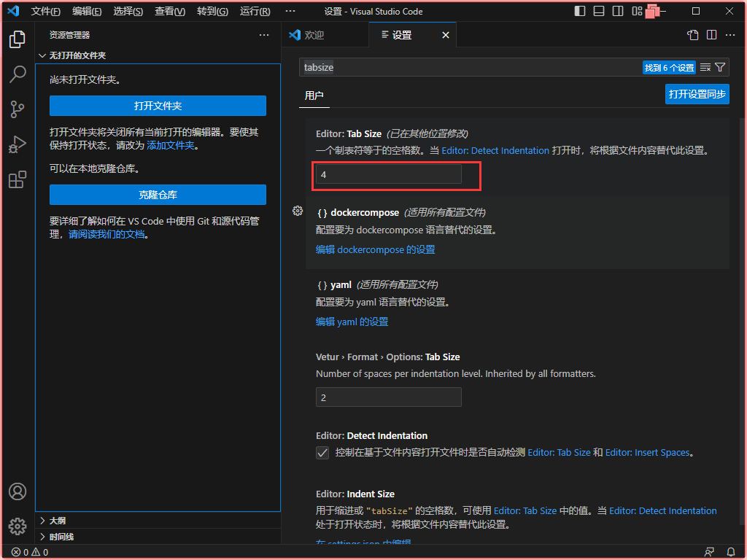The height and width of the screenshot is (560, 747).
Task: Click the Editor: Detect Indentation setting title
Action: 371,436
